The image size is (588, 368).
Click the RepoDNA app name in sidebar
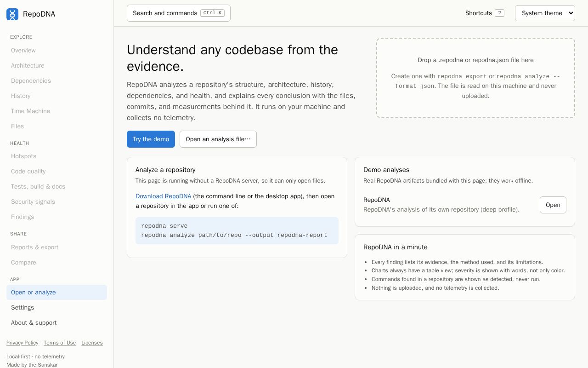pos(39,14)
